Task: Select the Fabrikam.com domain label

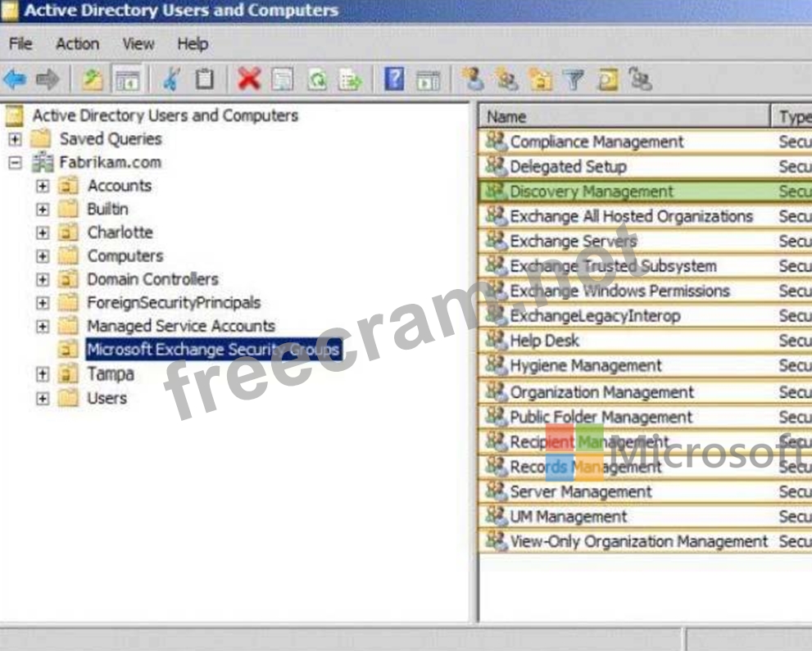Action: point(111,162)
